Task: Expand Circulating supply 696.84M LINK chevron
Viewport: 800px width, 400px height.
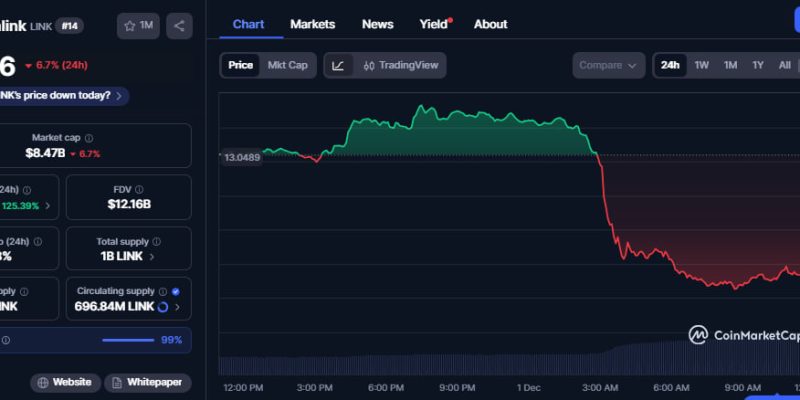Action: (177, 307)
